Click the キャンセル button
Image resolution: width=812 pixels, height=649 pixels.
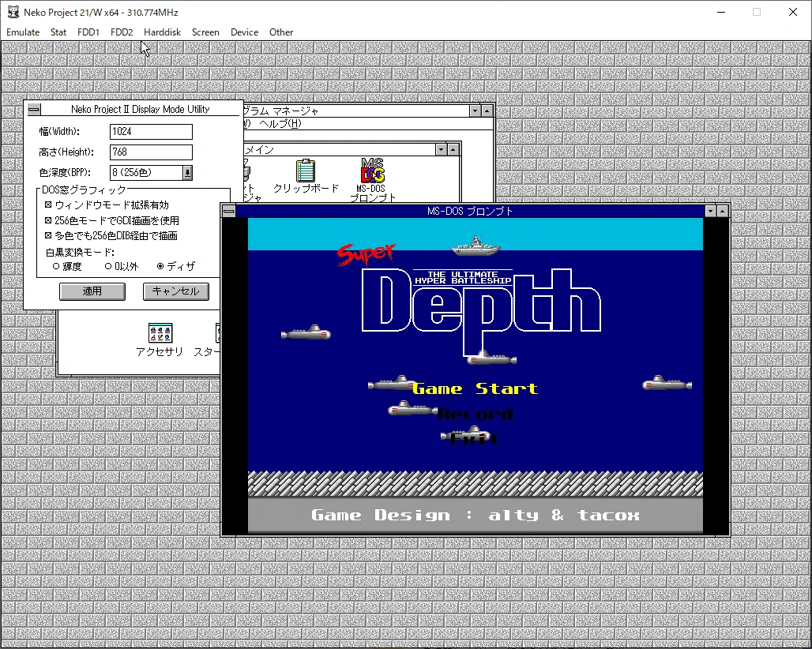click(x=176, y=291)
